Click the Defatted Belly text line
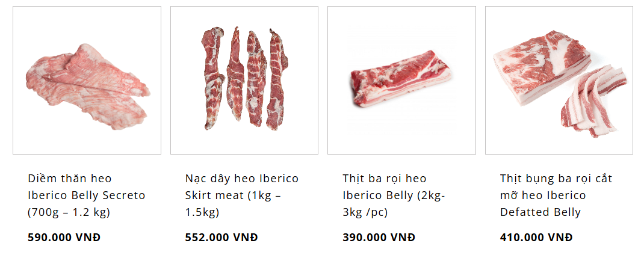The height and width of the screenshot is (258, 644). click(540, 212)
